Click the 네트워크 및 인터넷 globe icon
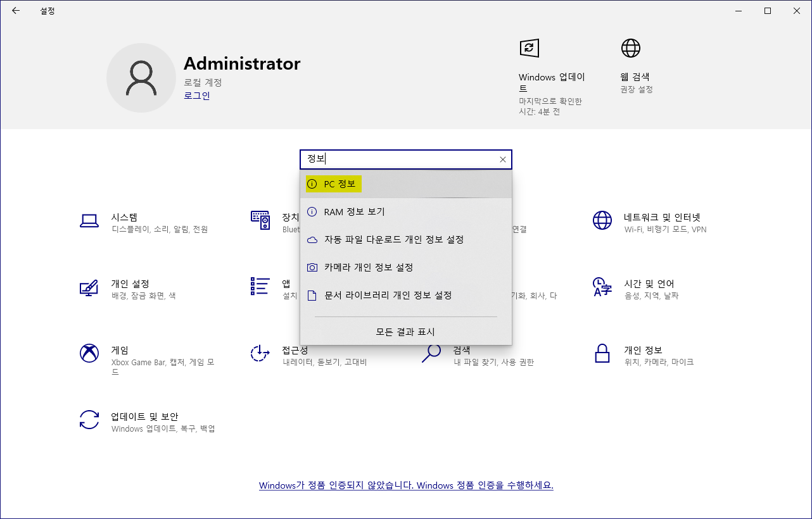Screen dimensions: 812x519 [602, 220]
